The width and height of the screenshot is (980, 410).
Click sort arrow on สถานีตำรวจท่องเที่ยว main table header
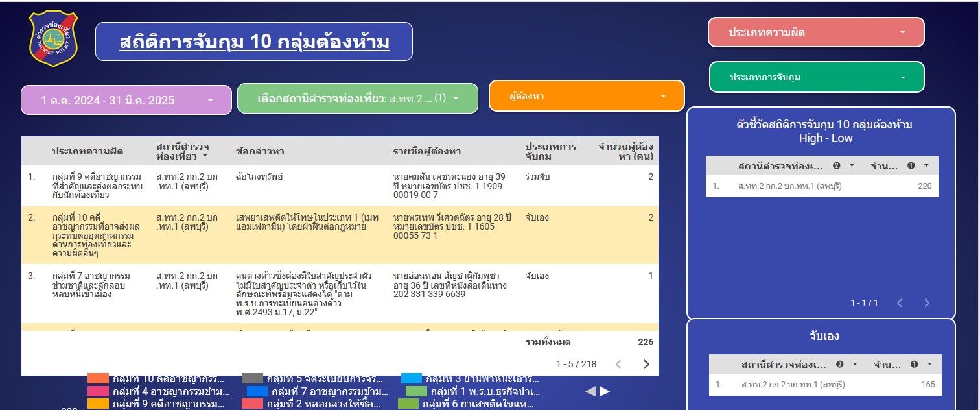(205, 156)
